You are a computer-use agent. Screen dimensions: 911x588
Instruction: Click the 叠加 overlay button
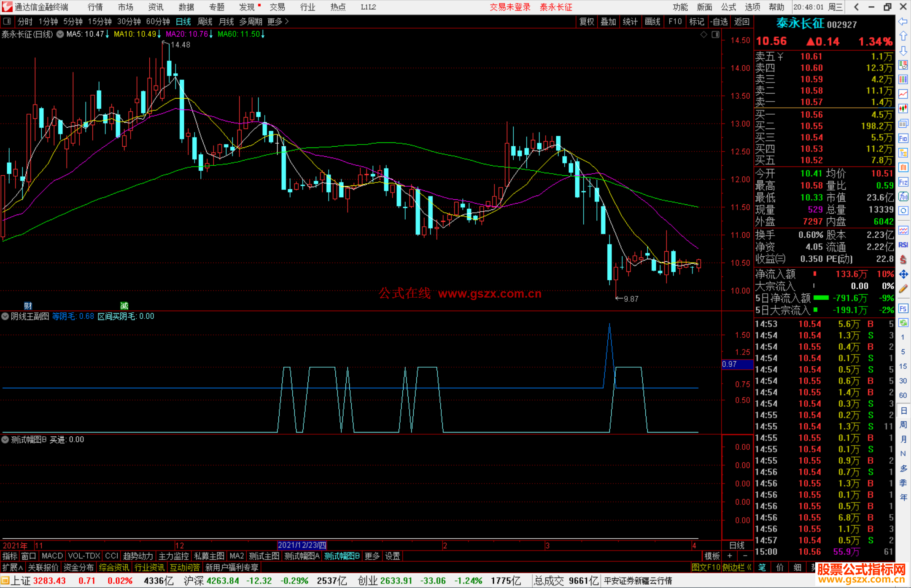[x=609, y=21]
